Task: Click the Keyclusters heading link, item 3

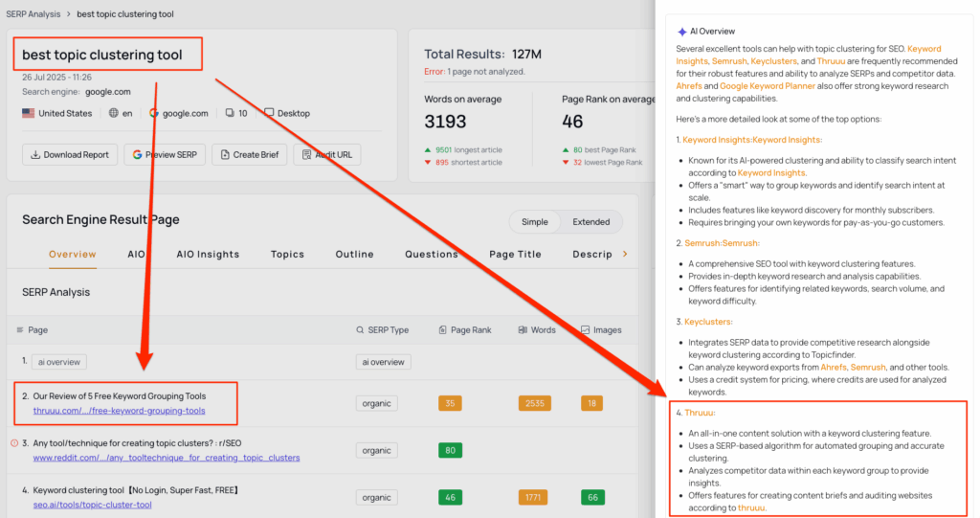Action: 708,322
